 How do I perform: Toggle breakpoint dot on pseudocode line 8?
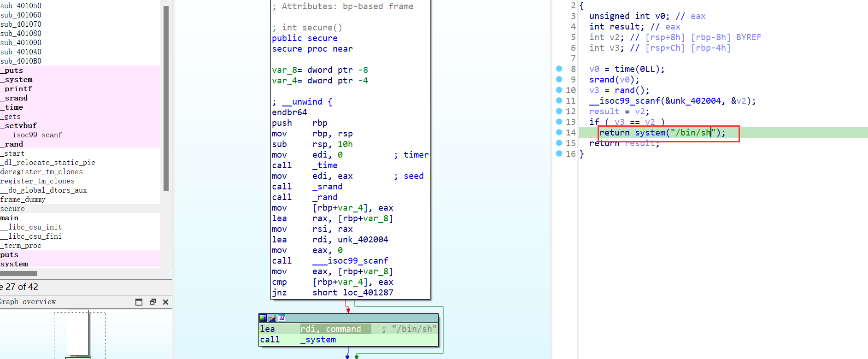(x=559, y=69)
